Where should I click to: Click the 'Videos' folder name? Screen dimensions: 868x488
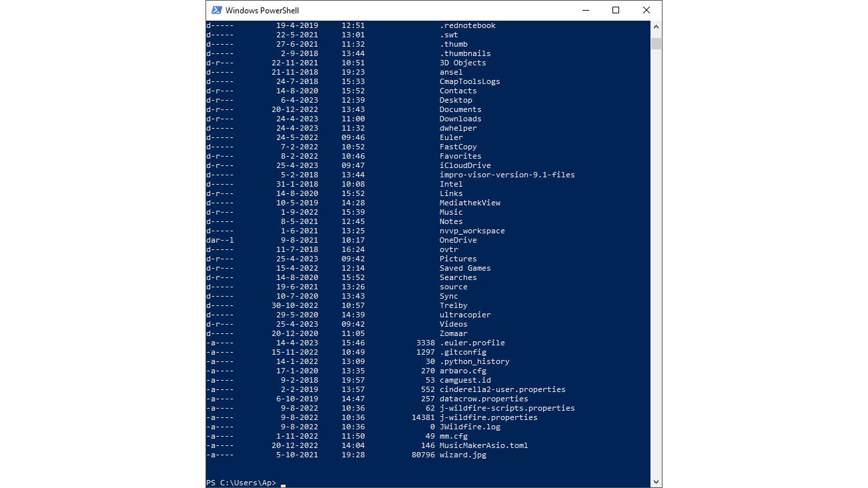click(x=454, y=324)
